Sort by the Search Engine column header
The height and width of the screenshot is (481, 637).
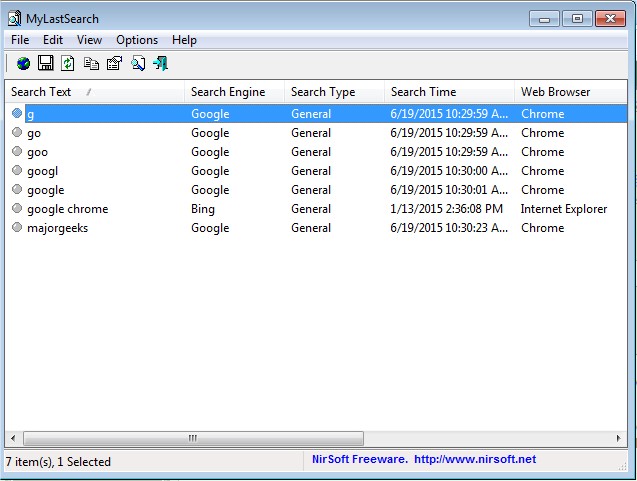[234, 92]
